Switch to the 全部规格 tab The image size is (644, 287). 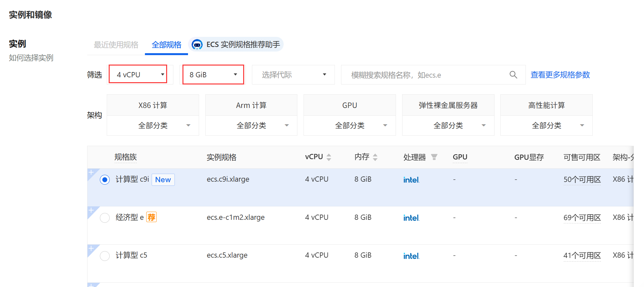(166, 45)
